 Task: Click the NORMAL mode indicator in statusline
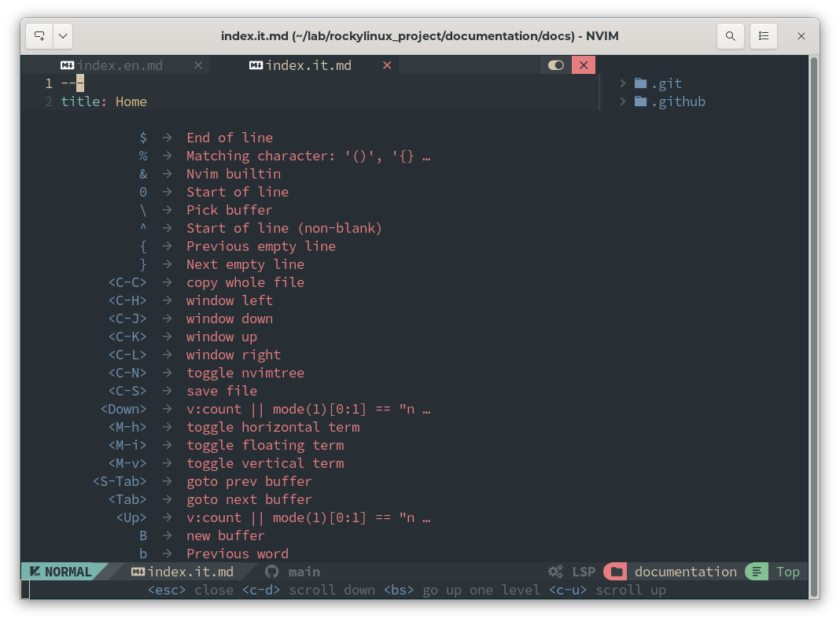60,572
